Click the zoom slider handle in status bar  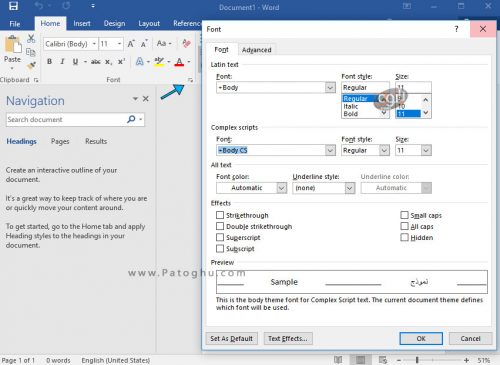tap(417, 360)
